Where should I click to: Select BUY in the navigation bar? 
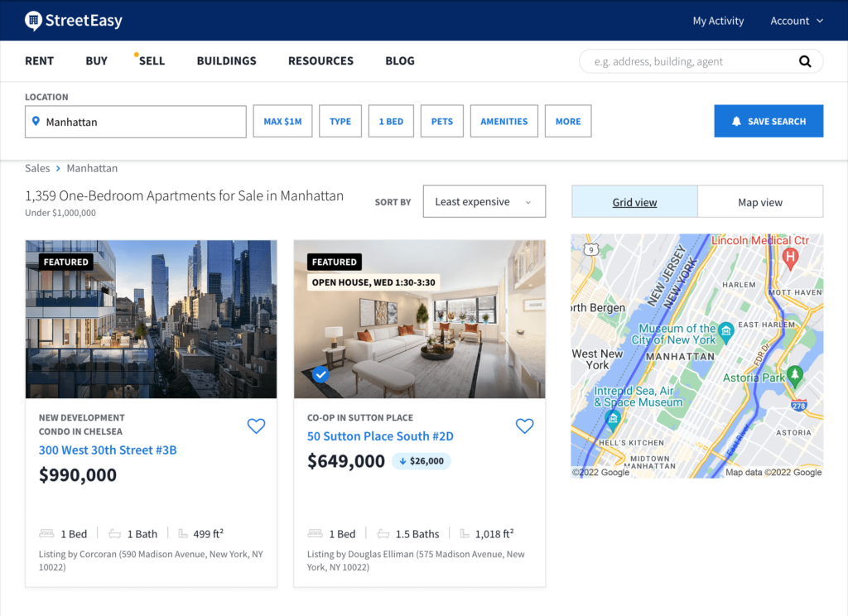tap(96, 60)
